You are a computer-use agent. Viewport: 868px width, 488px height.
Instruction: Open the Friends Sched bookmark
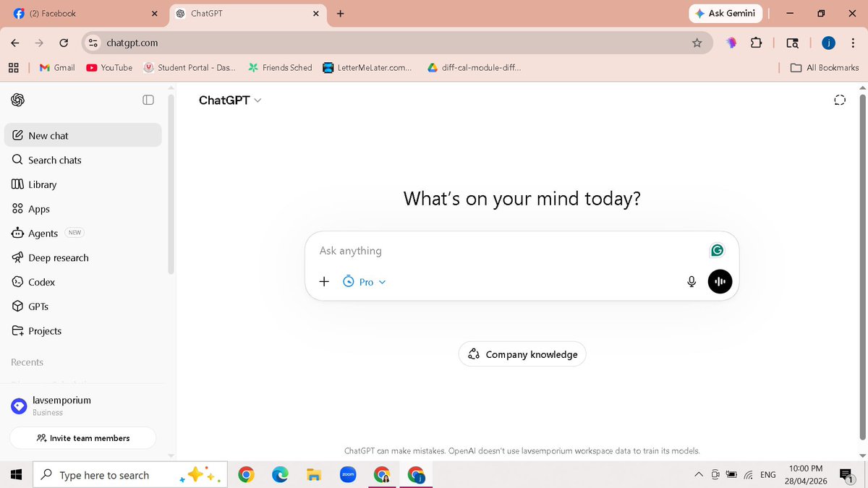[280, 67]
